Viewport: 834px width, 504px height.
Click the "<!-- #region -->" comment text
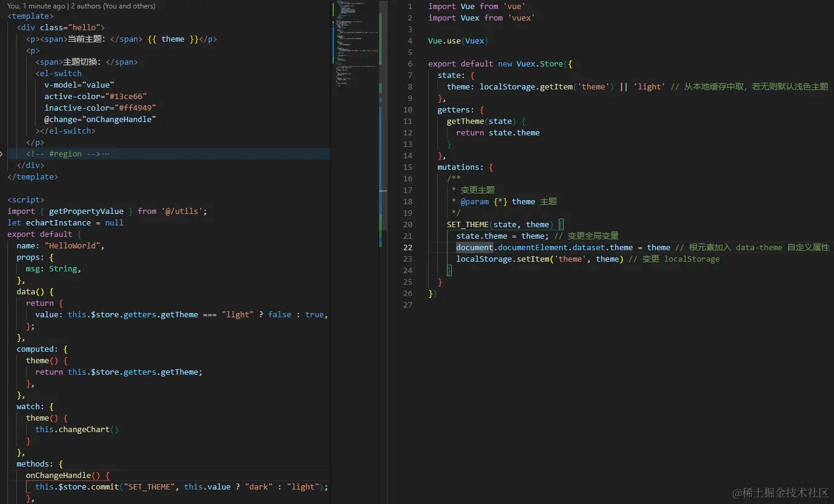pyautogui.click(x=63, y=154)
